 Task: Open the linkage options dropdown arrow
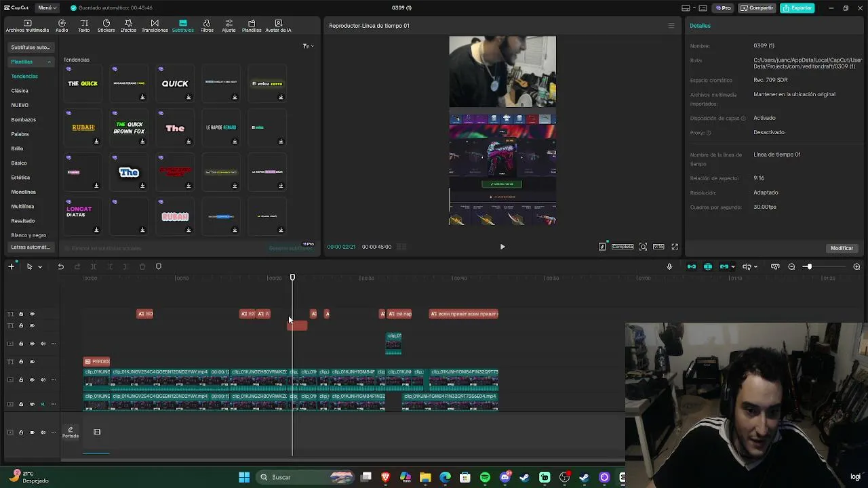point(733,267)
